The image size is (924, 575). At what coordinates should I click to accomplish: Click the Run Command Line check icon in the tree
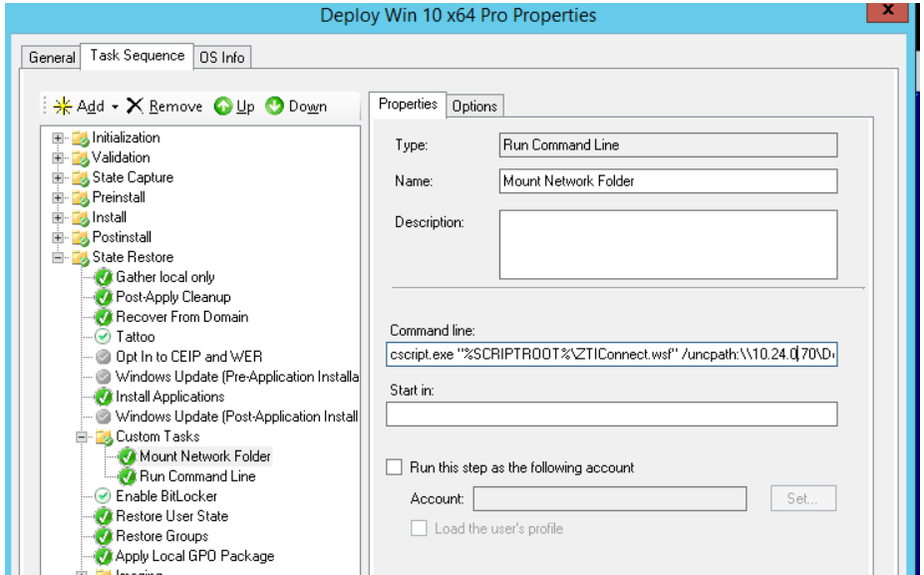pos(127,476)
